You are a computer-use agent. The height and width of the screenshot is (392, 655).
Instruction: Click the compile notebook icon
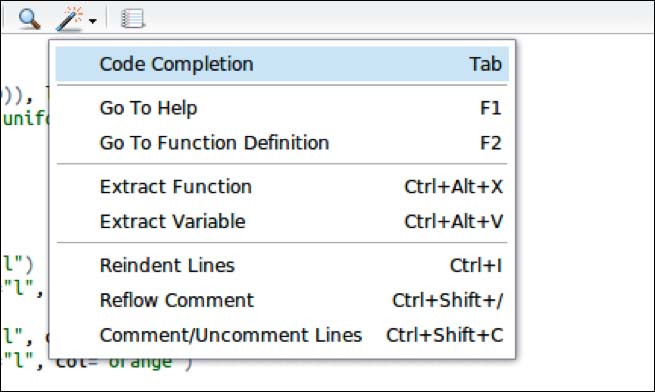132,19
